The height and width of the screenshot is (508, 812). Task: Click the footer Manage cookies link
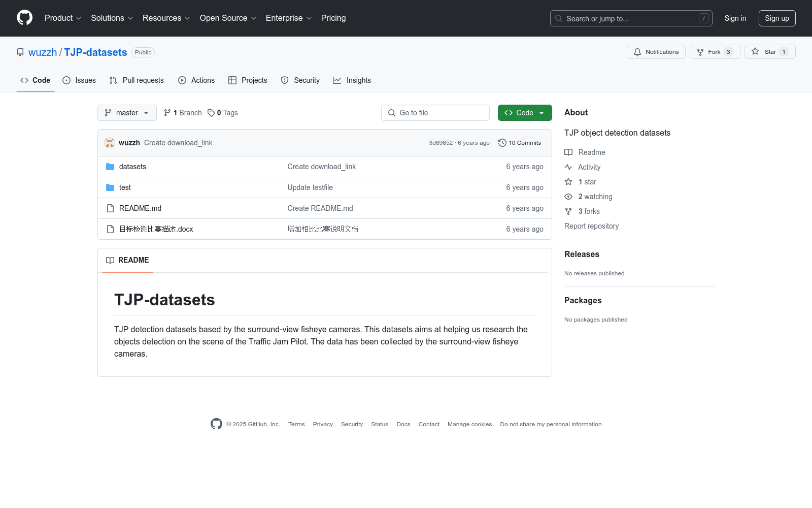coord(470,424)
